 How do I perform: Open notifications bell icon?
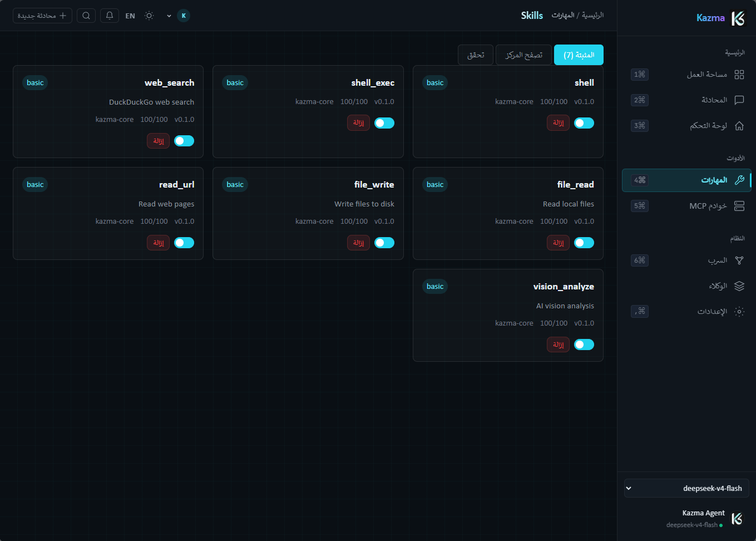click(x=110, y=16)
